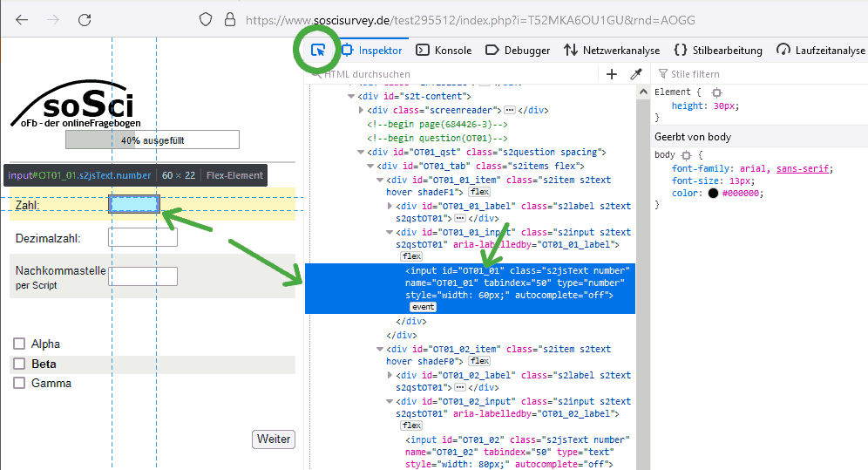This screenshot has width=868, height=470.
Task: Check the Alpha checkbox
Action: (19, 344)
